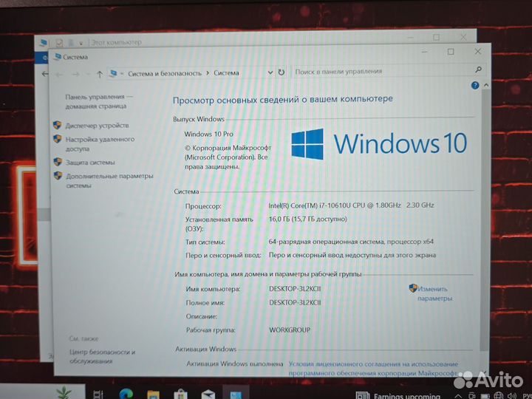Screen dimensions: 532x399
Task: Click the shield icon beside Диспетчер устройств
Action: [x=58, y=125]
